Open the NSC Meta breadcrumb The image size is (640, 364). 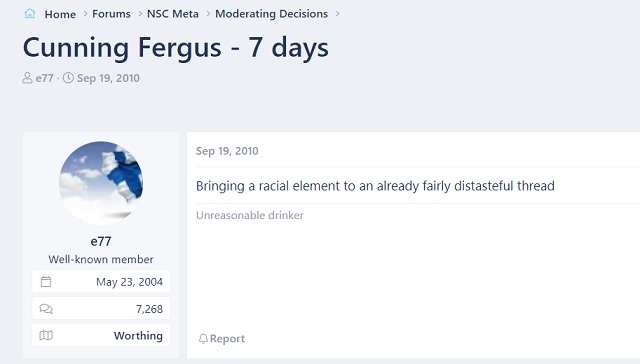[x=173, y=14]
